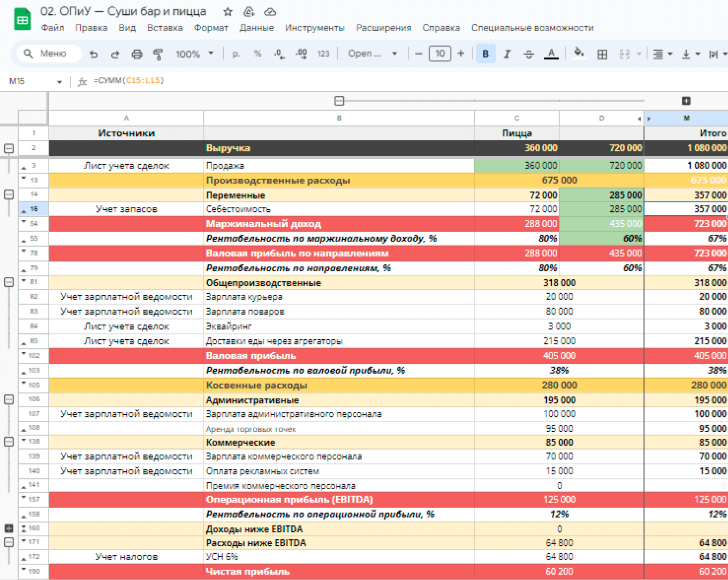
Task: Open the Расширения menu
Action: 383,28
